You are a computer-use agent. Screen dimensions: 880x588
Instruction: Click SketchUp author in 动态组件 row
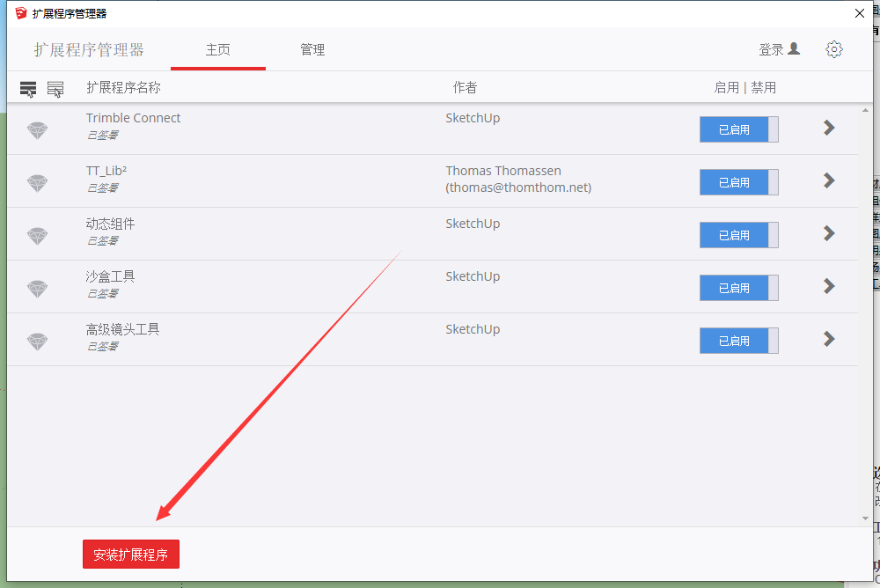click(473, 224)
